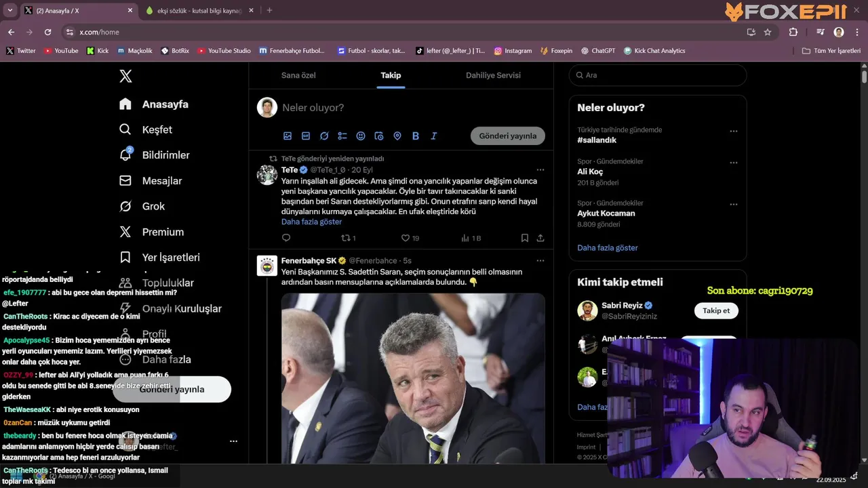This screenshot has height=488, width=868.
Task: Close the Anasayfa / X tab
Action: click(130, 11)
